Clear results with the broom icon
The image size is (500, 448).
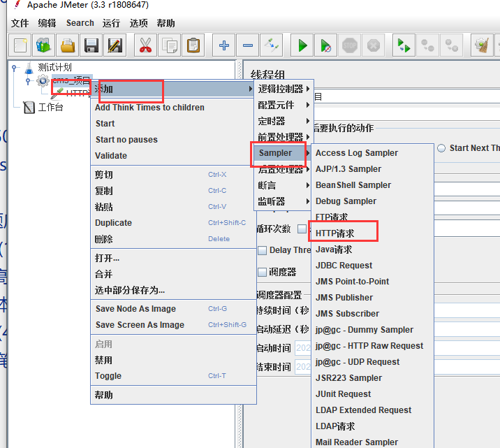pos(482,45)
